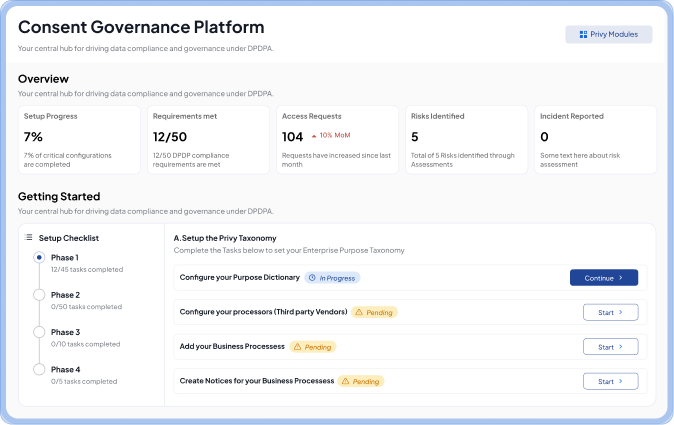Click 'Add your Business Processes' task title
The image size is (674, 425).
tap(232, 346)
